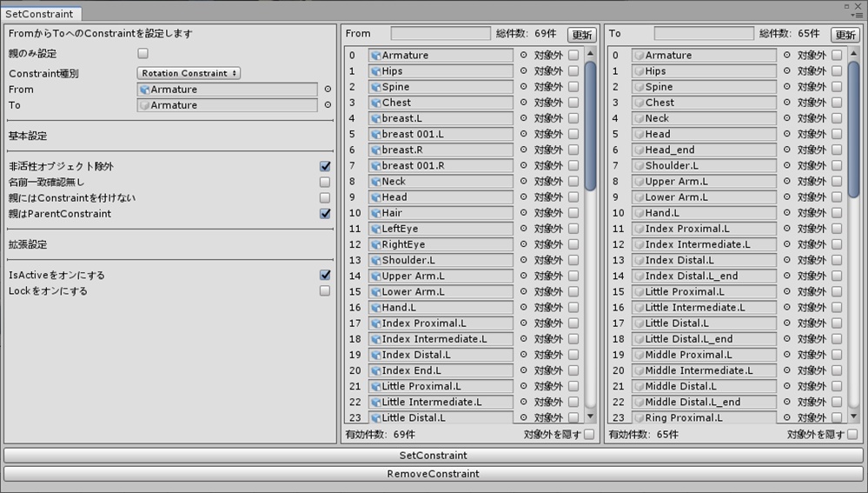Select From row Upper Arm.L field

[x=441, y=276]
